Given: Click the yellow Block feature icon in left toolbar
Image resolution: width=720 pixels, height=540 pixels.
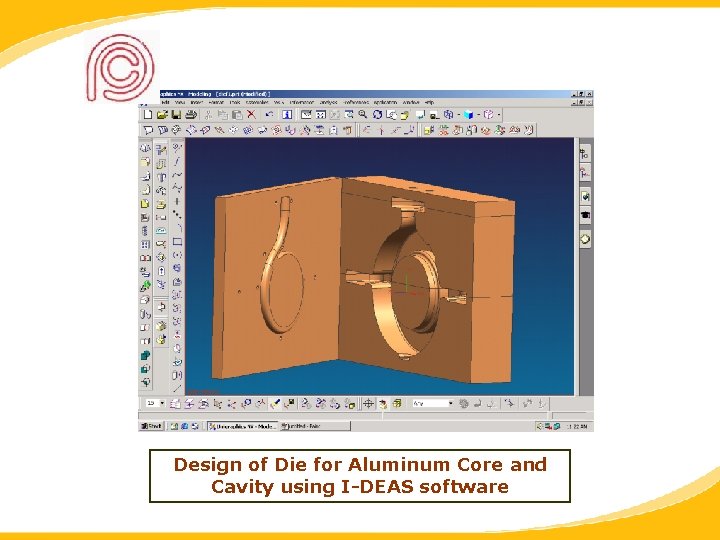Looking at the screenshot, I should (145, 203).
